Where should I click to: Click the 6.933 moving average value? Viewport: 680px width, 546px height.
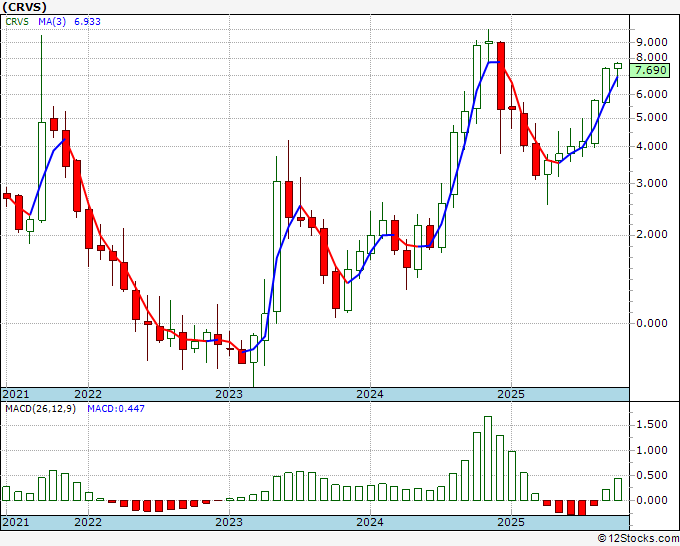tap(87, 22)
